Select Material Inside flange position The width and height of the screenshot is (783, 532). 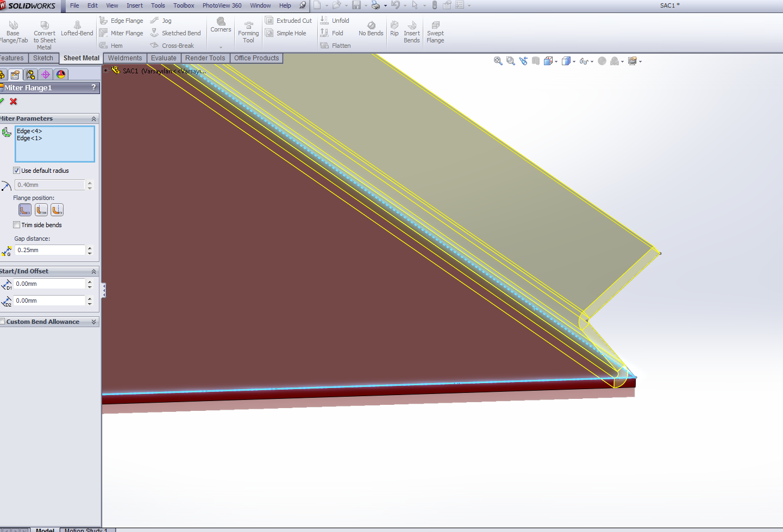point(25,210)
